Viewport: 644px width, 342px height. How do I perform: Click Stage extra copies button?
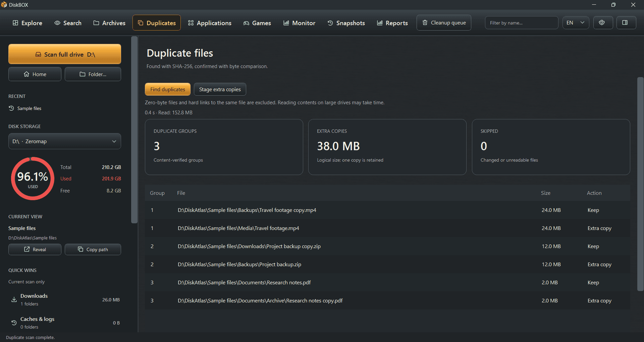point(220,89)
